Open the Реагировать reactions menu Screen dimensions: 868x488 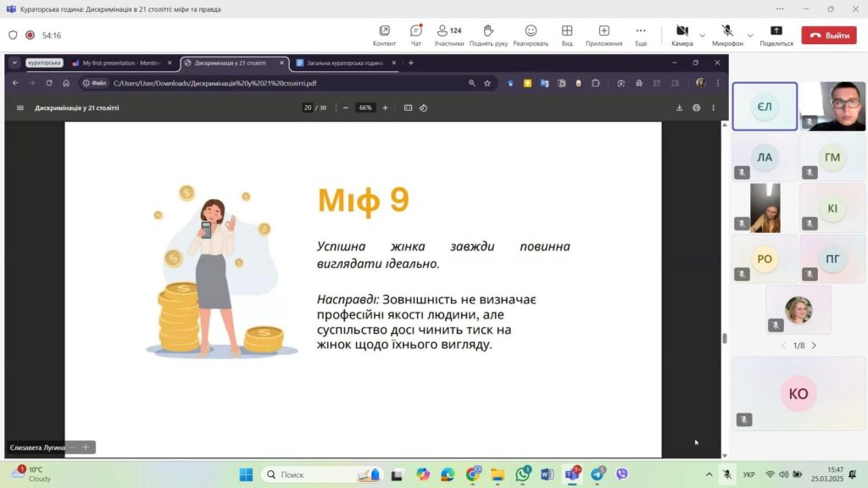coord(531,35)
